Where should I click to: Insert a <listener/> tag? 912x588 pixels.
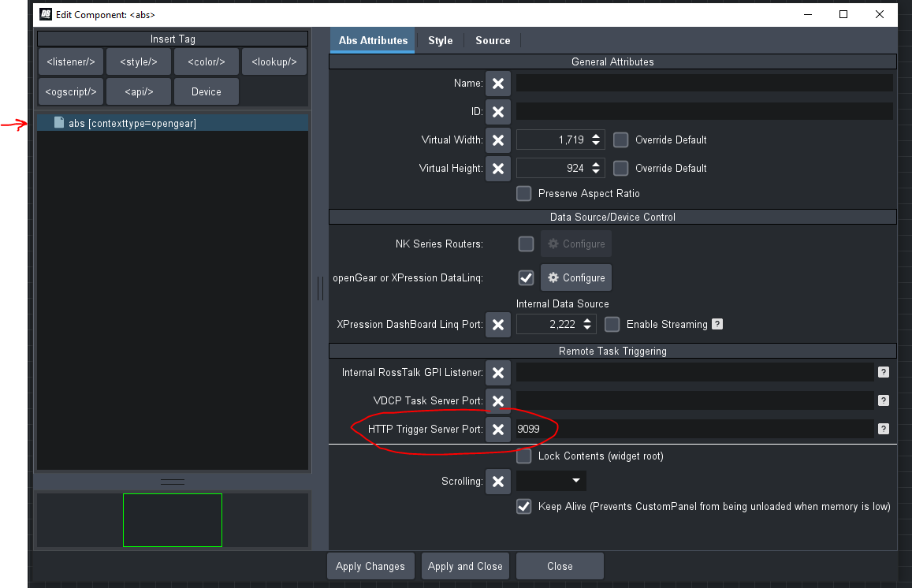[x=71, y=61]
